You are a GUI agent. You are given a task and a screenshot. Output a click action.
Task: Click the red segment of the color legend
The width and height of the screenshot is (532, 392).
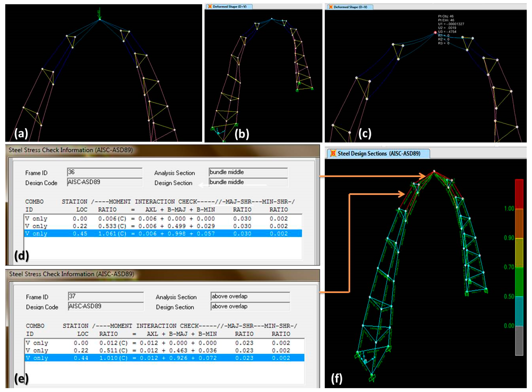[x=519, y=194]
